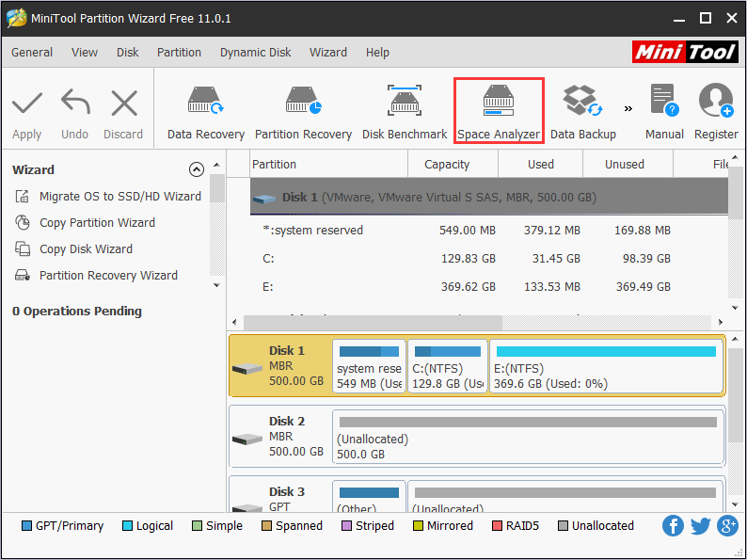Click down arrow of Wizard panel scrollbar
The width and height of the screenshot is (747, 560).
pyautogui.click(x=216, y=285)
